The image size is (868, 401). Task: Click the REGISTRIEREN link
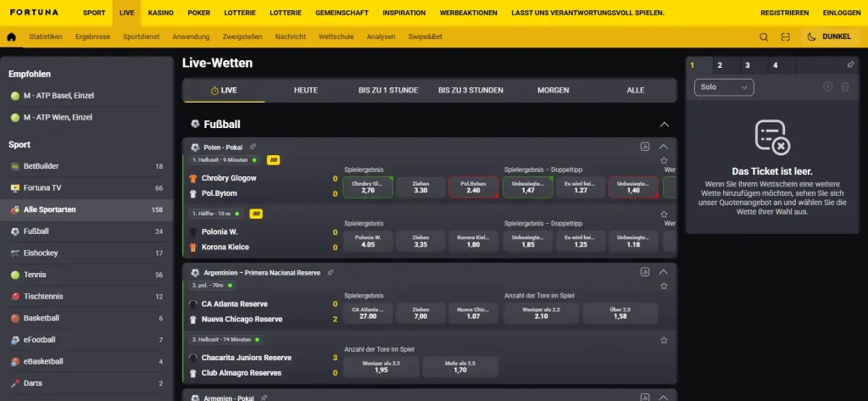point(784,13)
